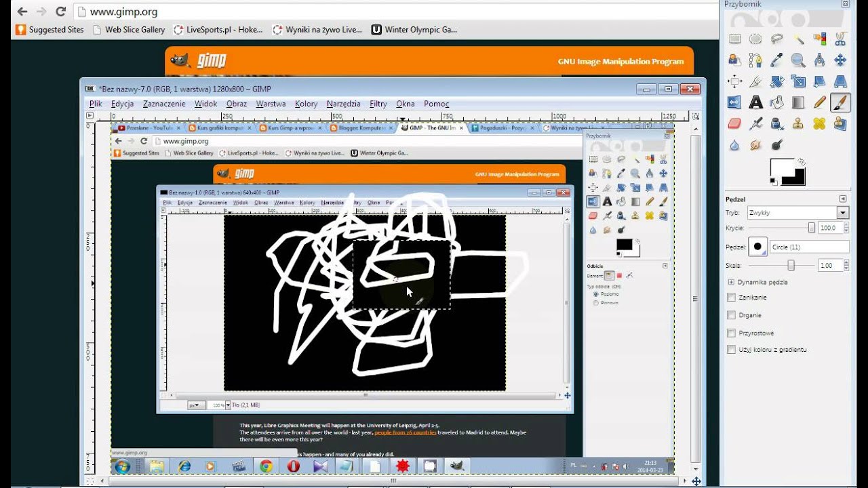
Task: Select the Select by Color tool
Action: tap(819, 39)
